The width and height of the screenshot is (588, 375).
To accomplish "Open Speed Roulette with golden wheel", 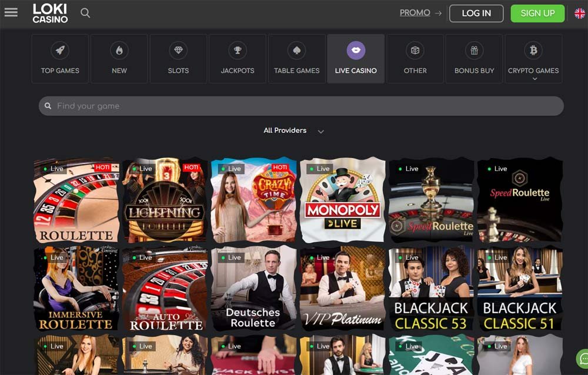I will [431, 200].
